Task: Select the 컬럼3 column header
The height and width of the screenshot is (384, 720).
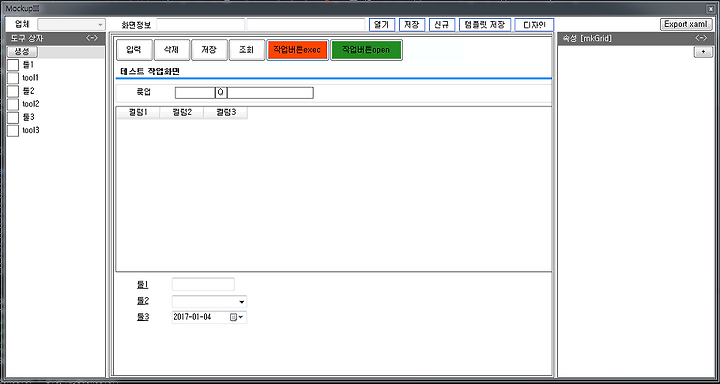Action: click(225, 113)
